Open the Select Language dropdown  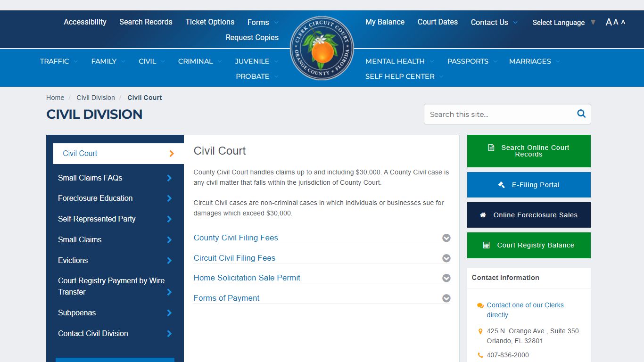[x=564, y=22]
